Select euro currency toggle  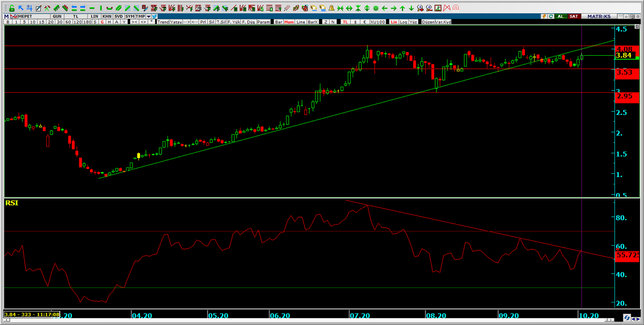point(365,22)
